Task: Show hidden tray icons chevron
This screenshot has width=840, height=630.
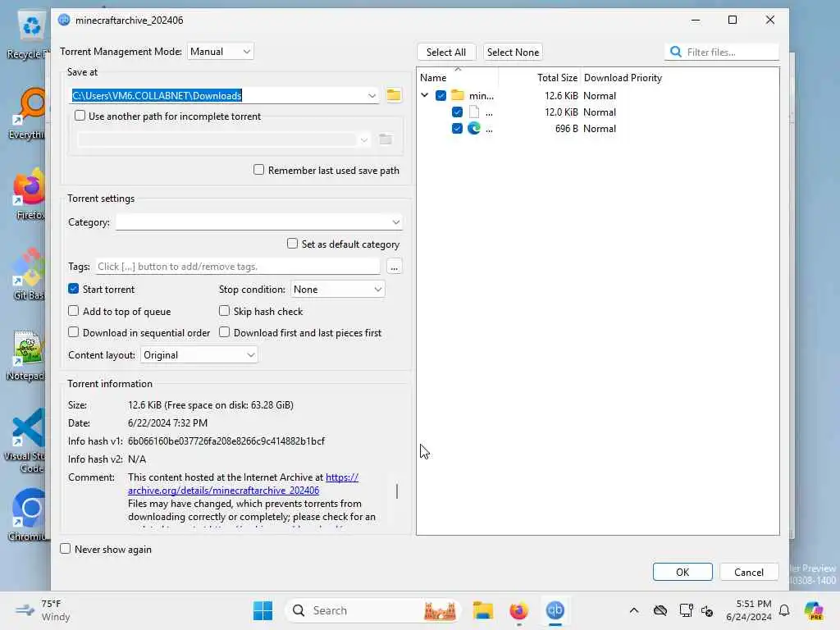Action: pyautogui.click(x=634, y=610)
